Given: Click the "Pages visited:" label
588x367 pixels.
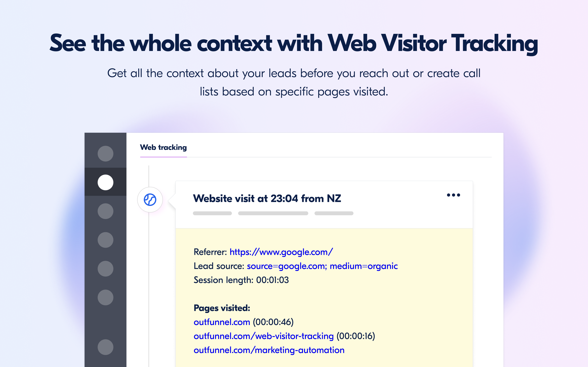Looking at the screenshot, I should (222, 308).
